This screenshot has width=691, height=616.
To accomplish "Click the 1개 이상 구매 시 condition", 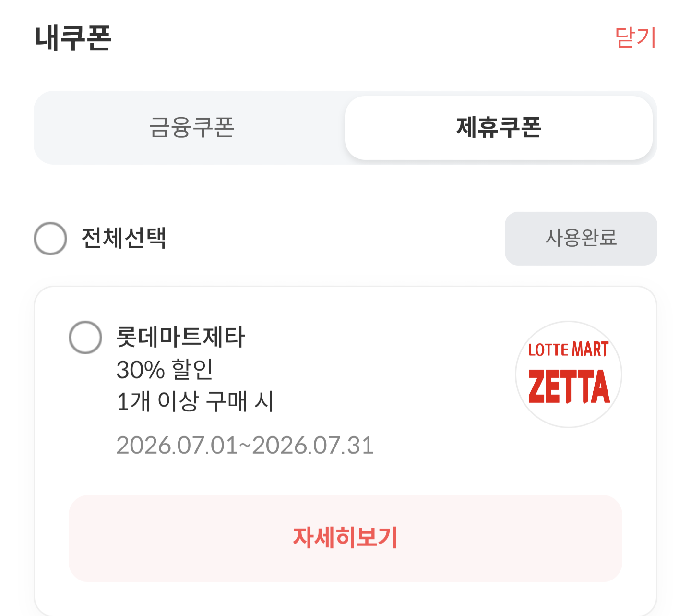I will pyautogui.click(x=195, y=401).
